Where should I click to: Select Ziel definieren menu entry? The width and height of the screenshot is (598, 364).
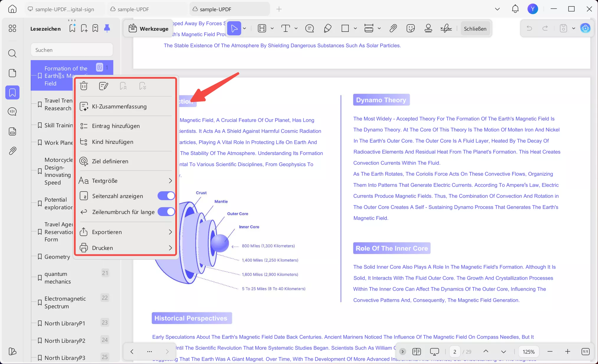pos(110,161)
